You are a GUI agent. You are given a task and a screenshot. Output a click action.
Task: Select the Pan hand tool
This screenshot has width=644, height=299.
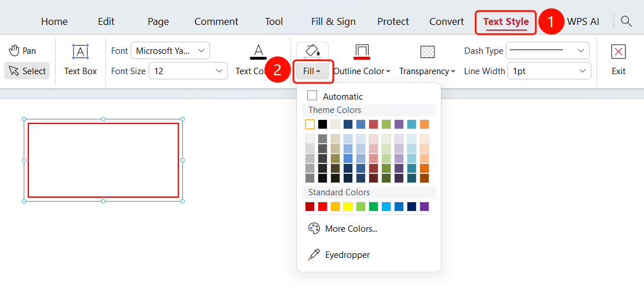click(x=22, y=50)
